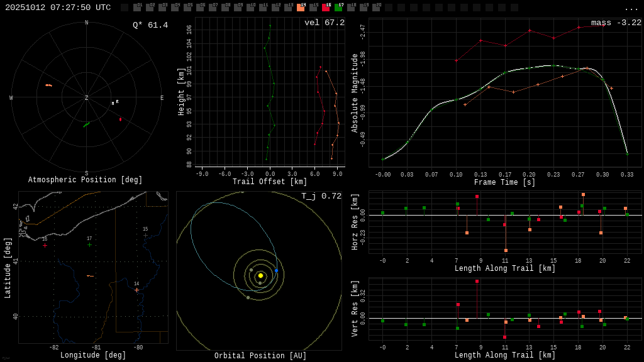Click the red station 16 cross on map
Image resolution: width=644 pixels, height=362 pixels.
45,245
